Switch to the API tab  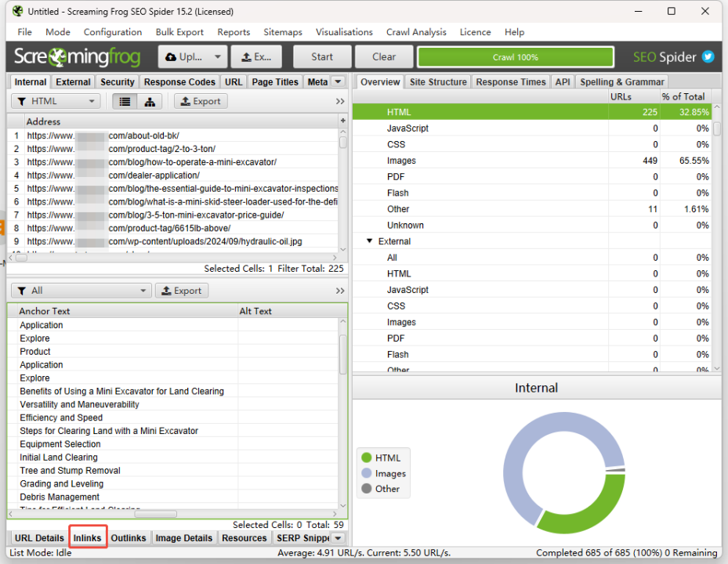click(x=562, y=81)
